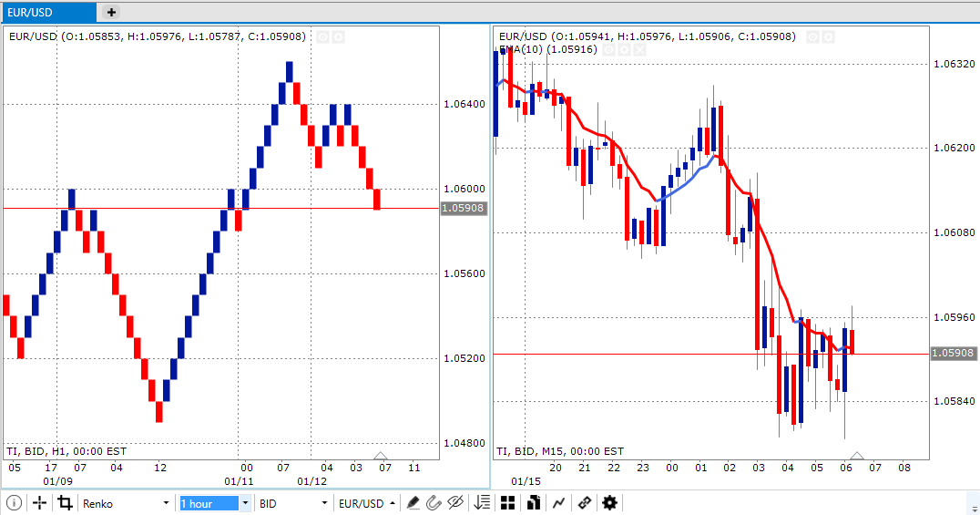Click the information icon in bottom toolbar
The image size is (980, 515).
click(x=14, y=503)
